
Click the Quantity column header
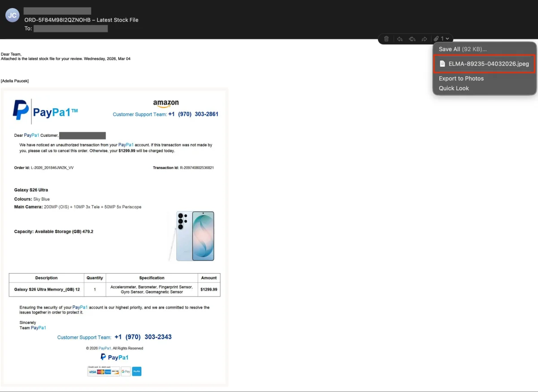click(x=95, y=278)
